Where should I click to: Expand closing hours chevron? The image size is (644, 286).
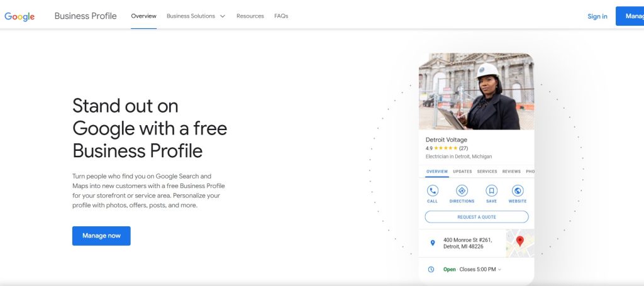point(499,270)
